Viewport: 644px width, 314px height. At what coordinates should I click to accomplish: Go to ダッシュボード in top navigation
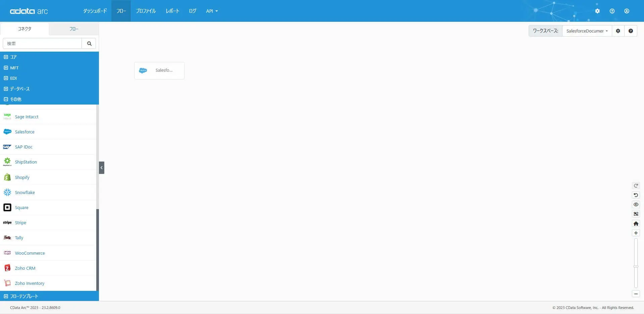(95, 11)
